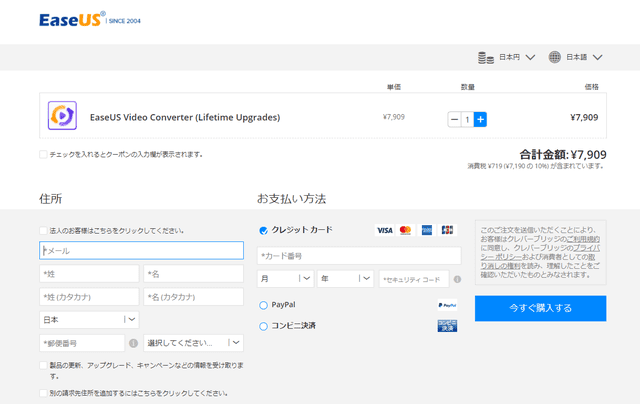Click the 単価 column header
Screen dimensions: 640x404
(x=394, y=87)
